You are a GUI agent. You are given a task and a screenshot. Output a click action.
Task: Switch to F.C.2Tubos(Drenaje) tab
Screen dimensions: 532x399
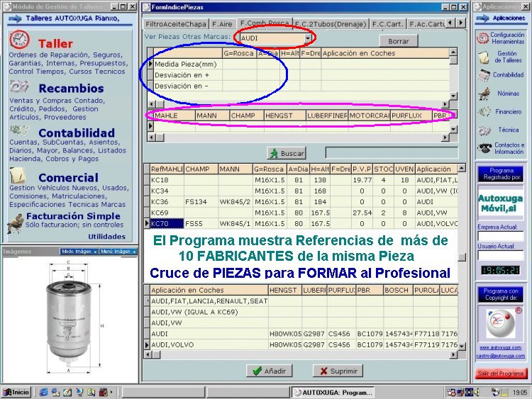click(331, 24)
